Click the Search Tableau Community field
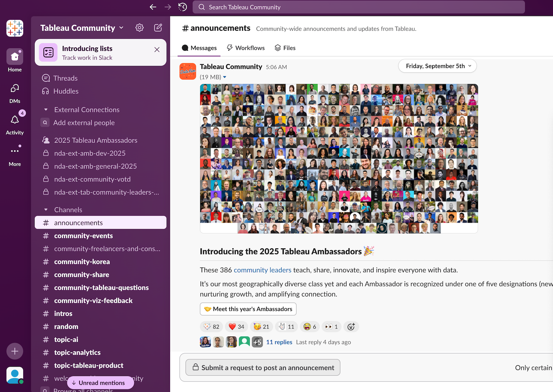 click(359, 7)
